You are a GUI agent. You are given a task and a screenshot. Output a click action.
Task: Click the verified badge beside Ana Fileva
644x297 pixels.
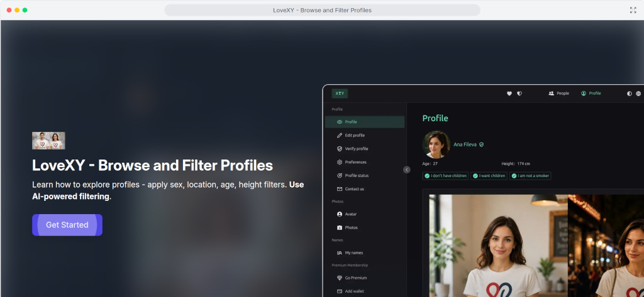[481, 145]
